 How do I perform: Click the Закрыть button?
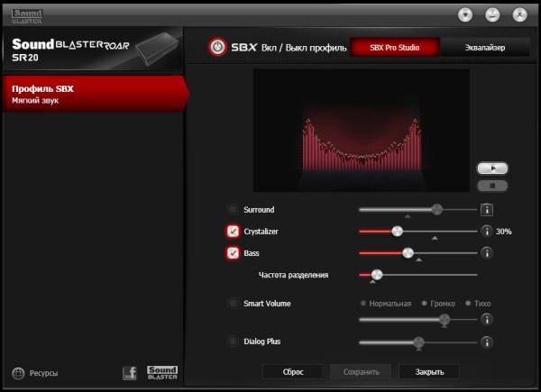tap(429, 372)
